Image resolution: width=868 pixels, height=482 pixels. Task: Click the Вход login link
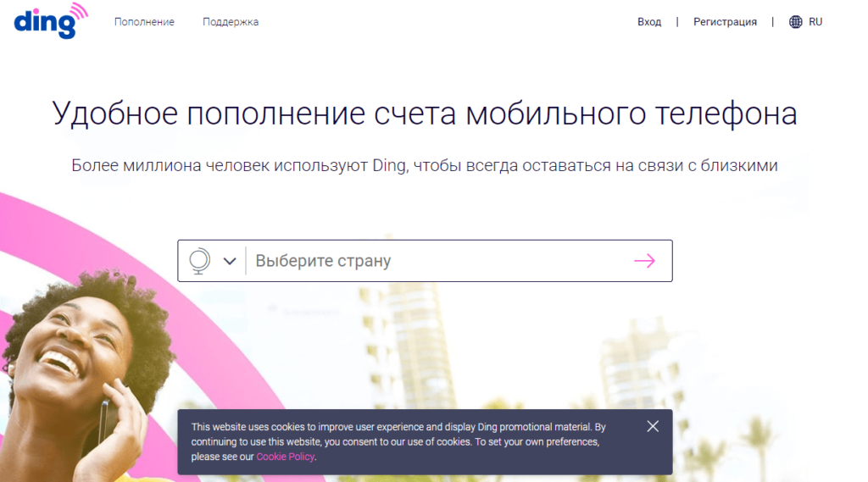point(648,22)
